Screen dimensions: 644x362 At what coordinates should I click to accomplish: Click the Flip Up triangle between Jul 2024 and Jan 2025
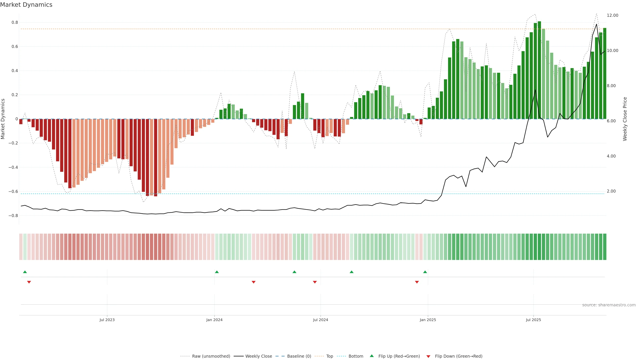[352, 272]
